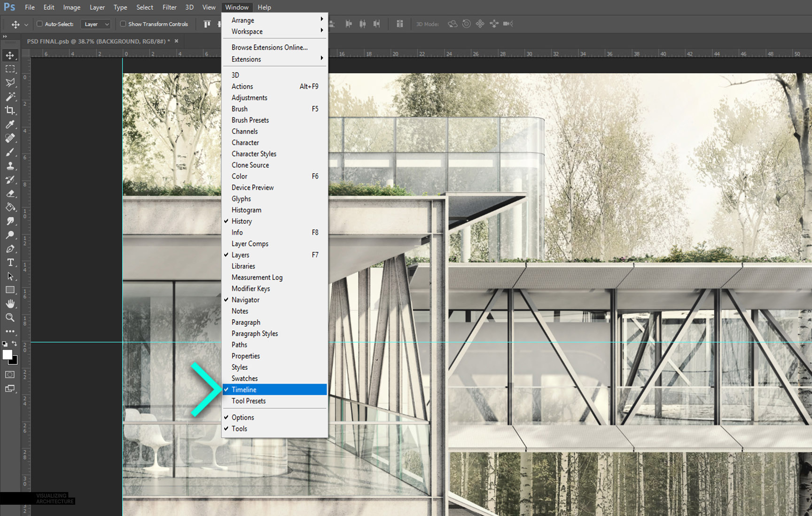The image size is (812, 516).
Task: Select the Zoom tool
Action: [10, 318]
